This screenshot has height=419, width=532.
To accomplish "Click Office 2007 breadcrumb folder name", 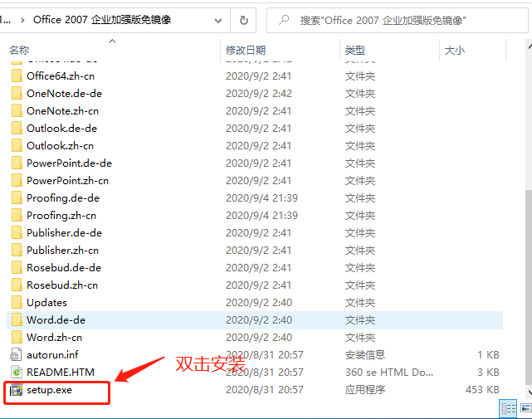I will click(x=102, y=20).
